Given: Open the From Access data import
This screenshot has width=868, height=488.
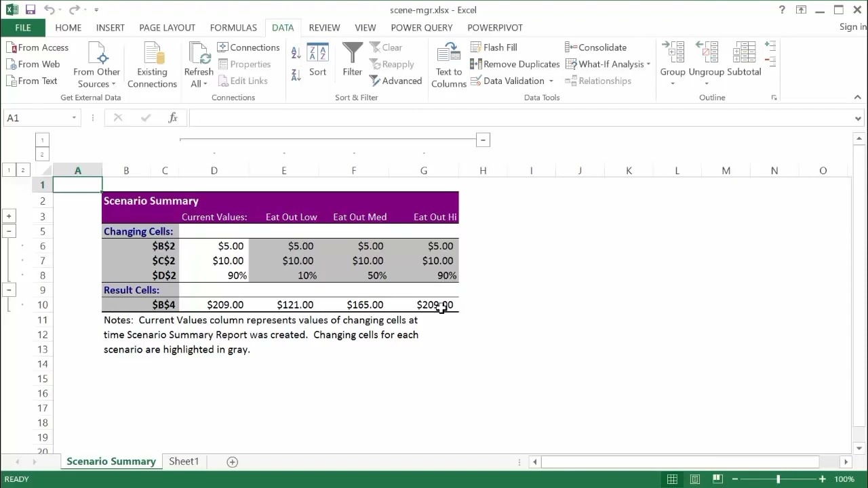Looking at the screenshot, I should [38, 47].
